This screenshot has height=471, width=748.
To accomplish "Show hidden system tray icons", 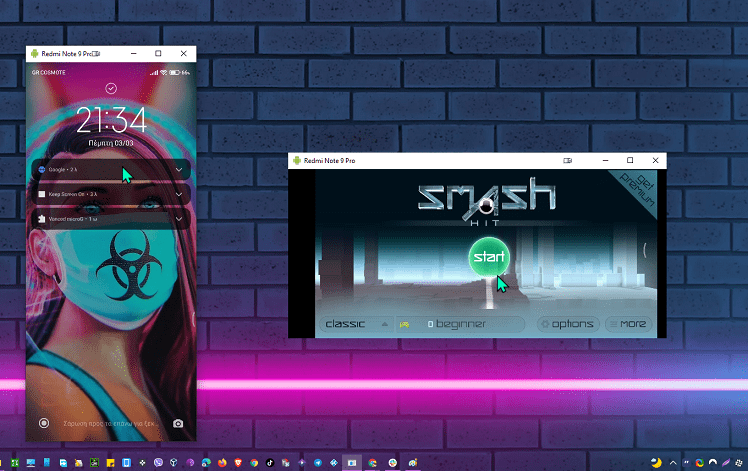I will pos(673,462).
